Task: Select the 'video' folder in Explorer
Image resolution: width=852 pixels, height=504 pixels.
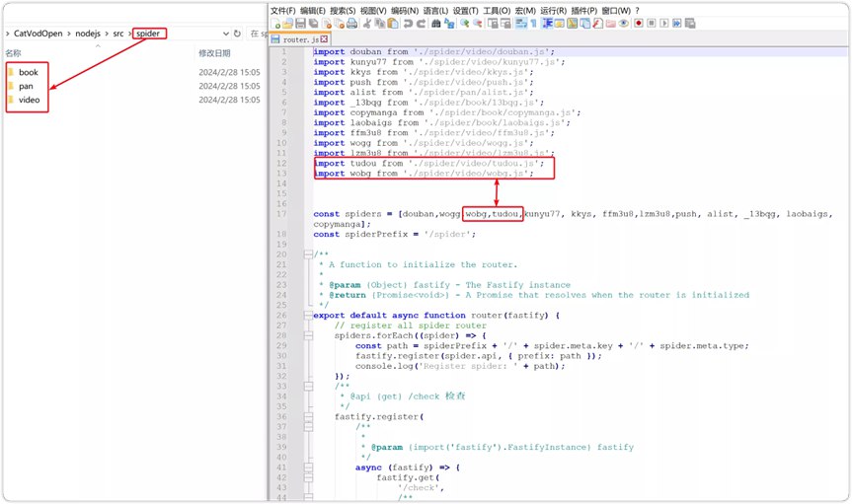Action: pyautogui.click(x=29, y=101)
